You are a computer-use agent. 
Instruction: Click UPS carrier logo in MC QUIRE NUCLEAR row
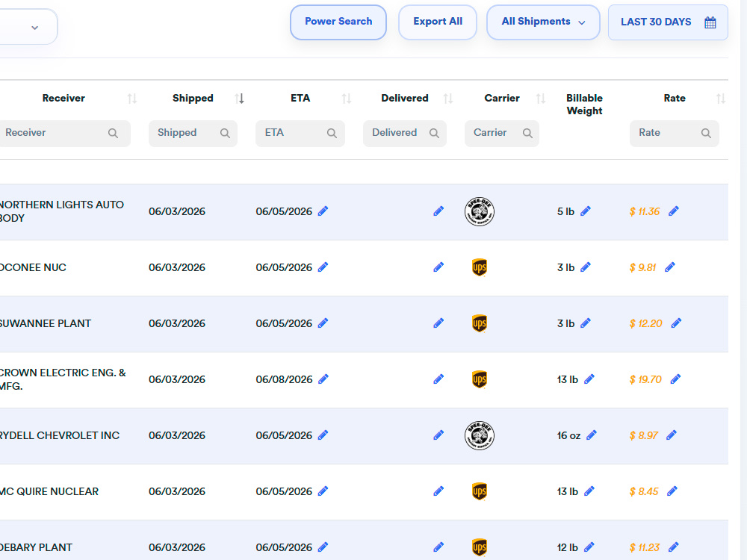pyautogui.click(x=480, y=491)
